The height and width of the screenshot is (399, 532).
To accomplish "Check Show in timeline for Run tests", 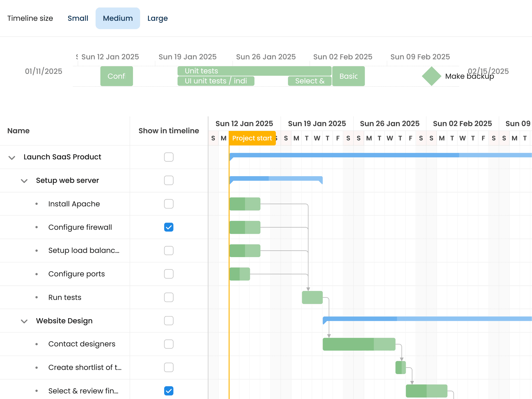I will click(169, 297).
